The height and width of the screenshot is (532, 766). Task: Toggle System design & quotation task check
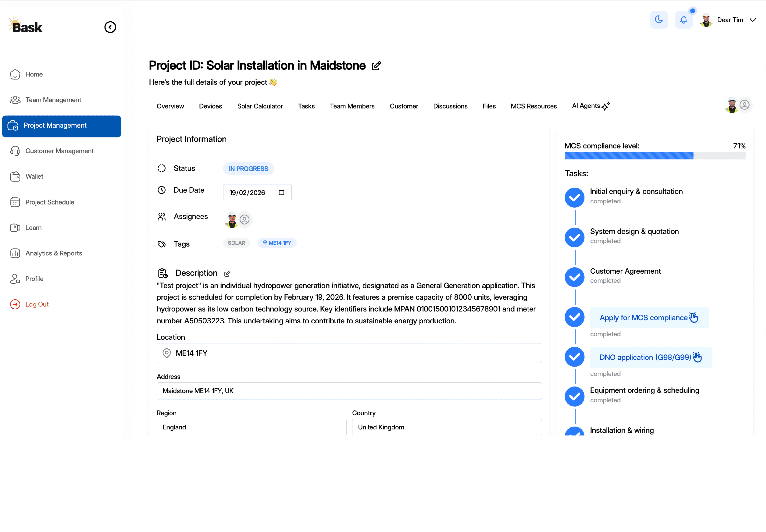tap(574, 237)
